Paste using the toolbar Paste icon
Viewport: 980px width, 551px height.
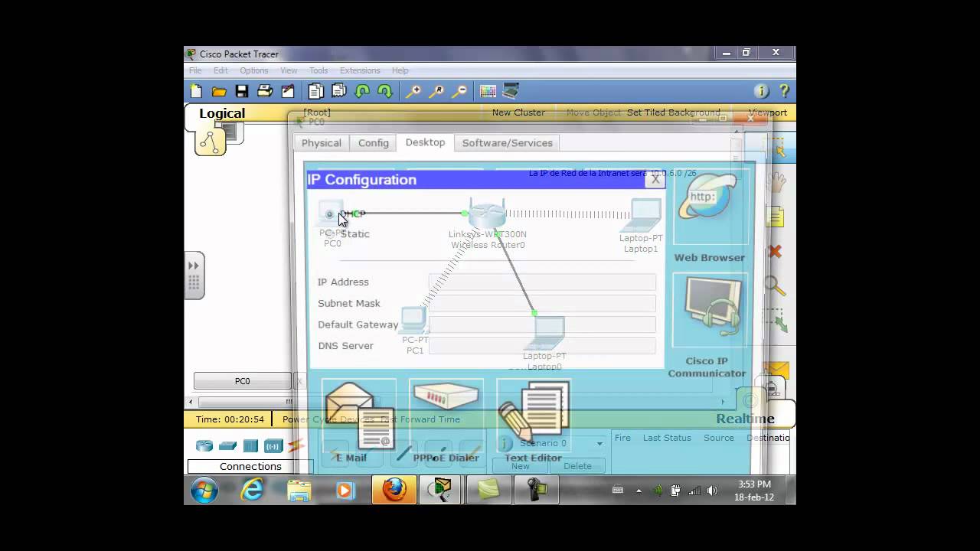pyautogui.click(x=339, y=91)
